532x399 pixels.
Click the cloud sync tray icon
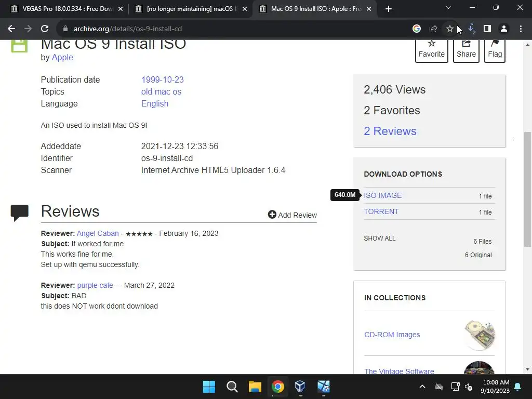click(x=439, y=387)
